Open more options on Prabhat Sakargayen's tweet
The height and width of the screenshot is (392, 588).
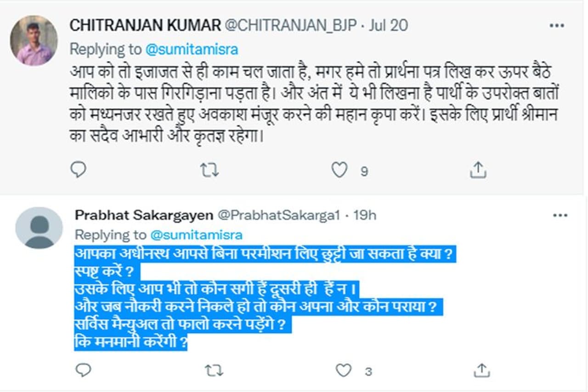[560, 216]
